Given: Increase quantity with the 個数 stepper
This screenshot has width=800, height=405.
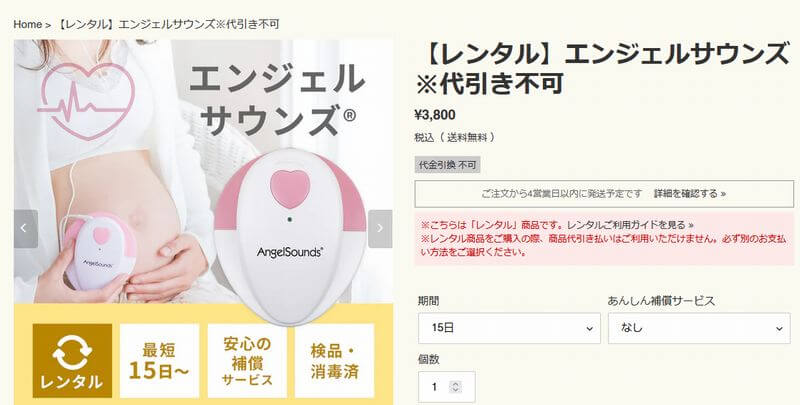Looking at the screenshot, I should (x=456, y=384).
